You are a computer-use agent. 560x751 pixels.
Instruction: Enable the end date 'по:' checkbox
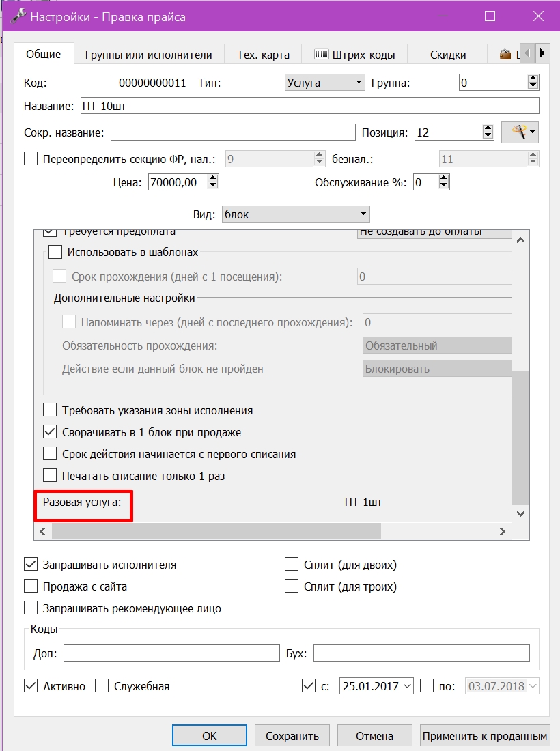tap(427, 686)
